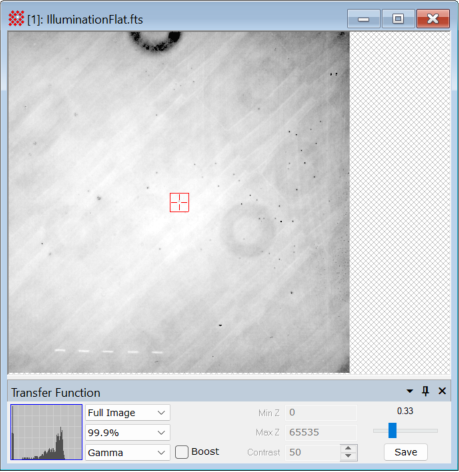Click the red Mira app icon in title bar
This screenshot has width=459, height=472.
(x=16, y=18)
